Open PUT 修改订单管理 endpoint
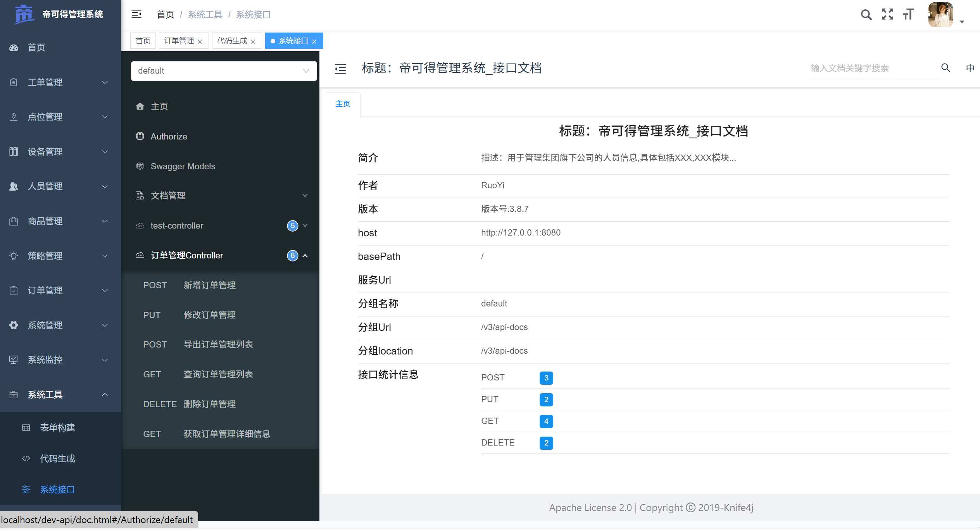This screenshot has width=980, height=530. (x=220, y=315)
